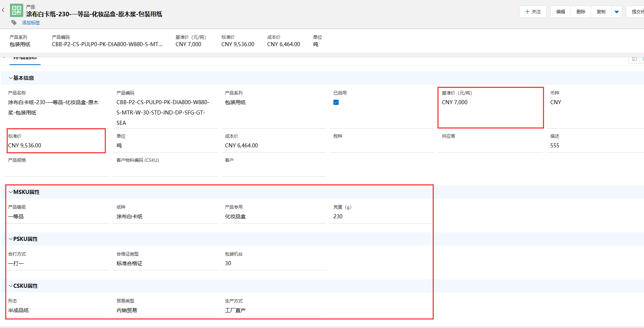Image resolution: width=644 pixels, height=328 pixels.
Task: Click the 编辑 button
Action: tap(561, 12)
